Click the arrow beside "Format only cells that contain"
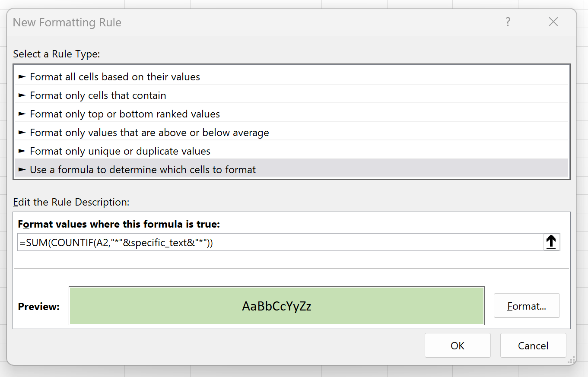Image resolution: width=588 pixels, height=377 pixels. click(22, 95)
